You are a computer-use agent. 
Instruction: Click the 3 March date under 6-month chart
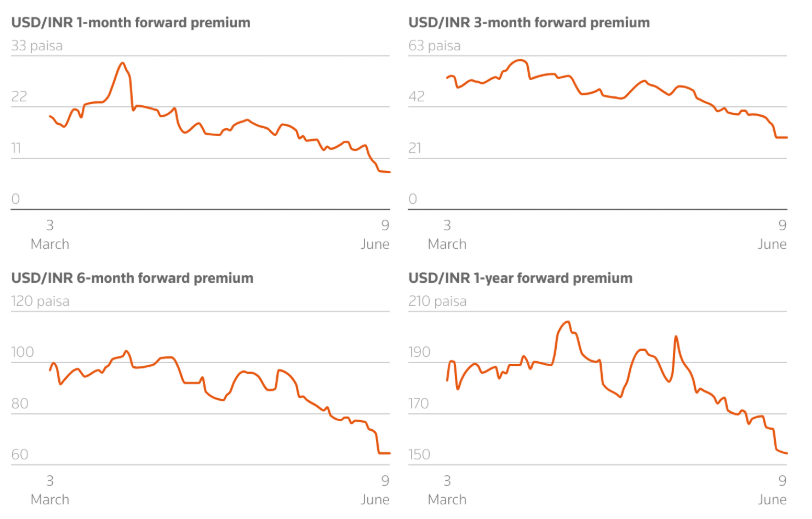(x=50, y=490)
